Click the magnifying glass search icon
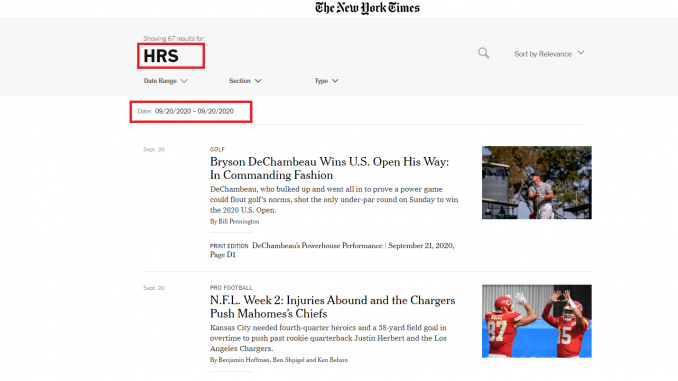This screenshot has height=381, width=678. (x=483, y=53)
